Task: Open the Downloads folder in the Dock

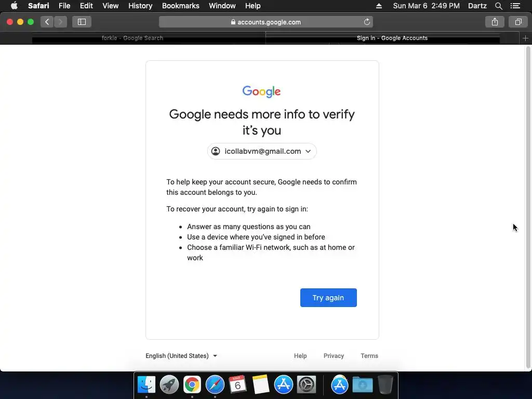Action: tap(362, 384)
